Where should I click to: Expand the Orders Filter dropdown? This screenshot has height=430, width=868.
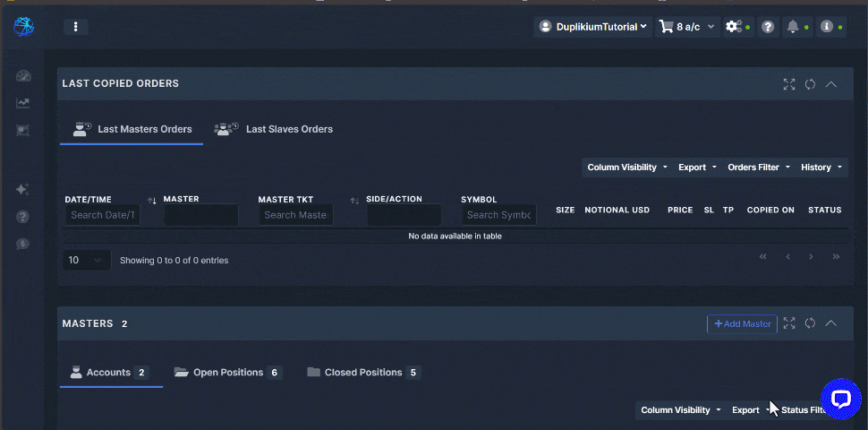click(x=759, y=168)
